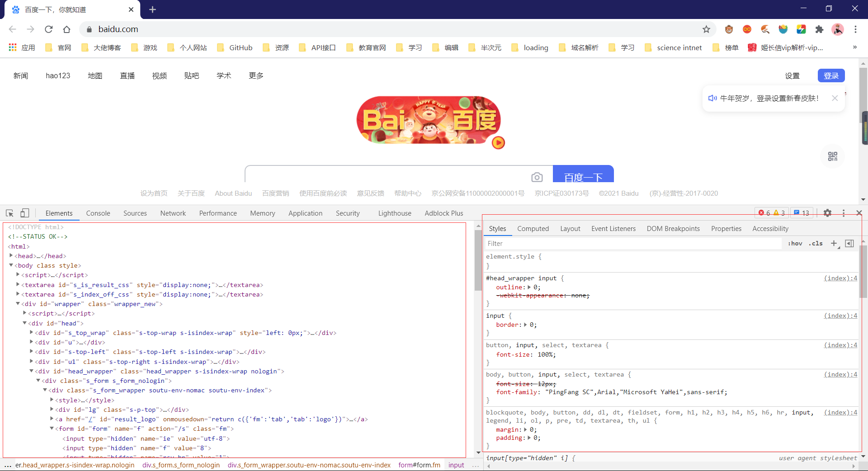The width and height of the screenshot is (868, 471).
Task: Close the 牛年贺岁 notification popup
Action: 835,98
